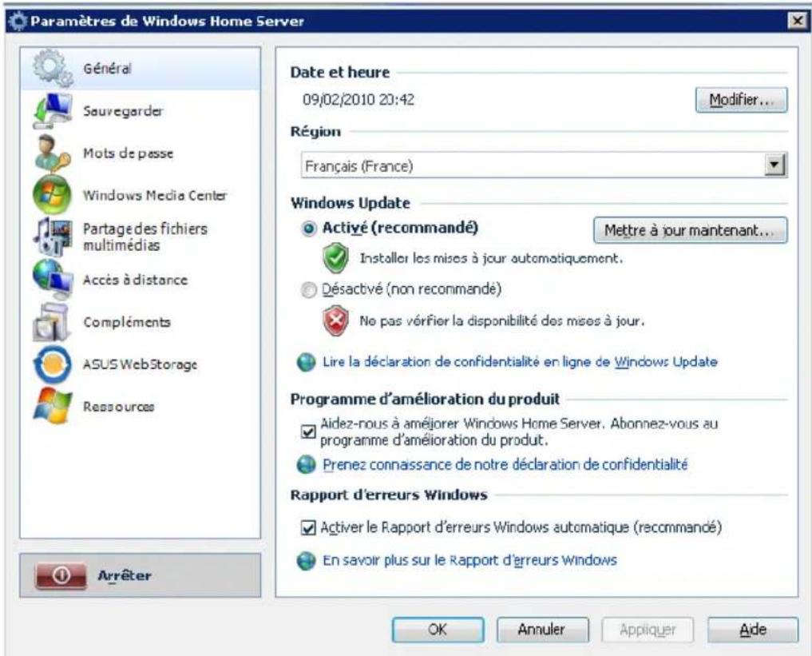Show the ASUS WebStorage section
Viewport: 812px width, 656px height.
coord(141,364)
